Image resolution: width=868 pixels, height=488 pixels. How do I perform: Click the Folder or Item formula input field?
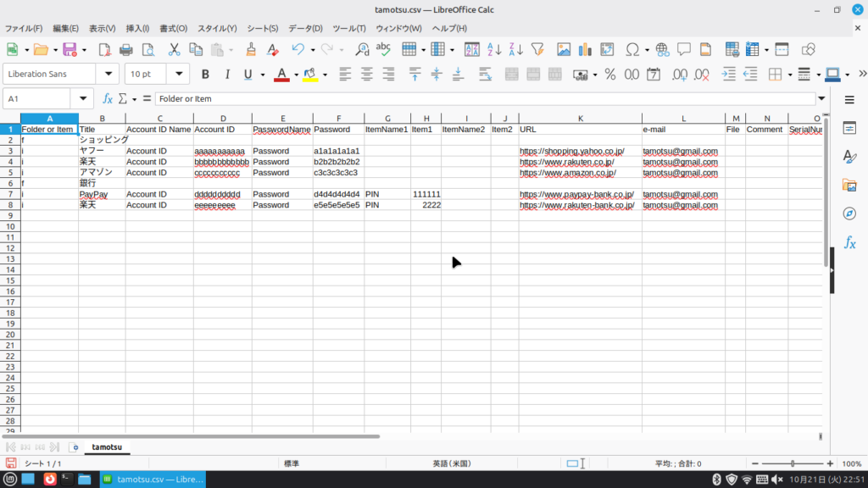(483, 98)
